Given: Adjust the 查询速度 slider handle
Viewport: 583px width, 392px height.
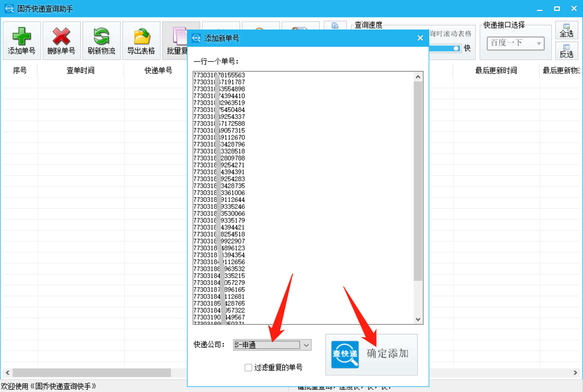Looking at the screenshot, I should (457, 48).
